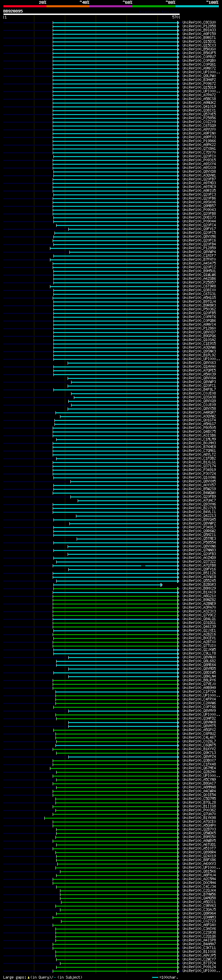Click label UniRef100_P09672
Image resolution: width=222 pixels, height=980 pixels.
[x=199, y=84]
